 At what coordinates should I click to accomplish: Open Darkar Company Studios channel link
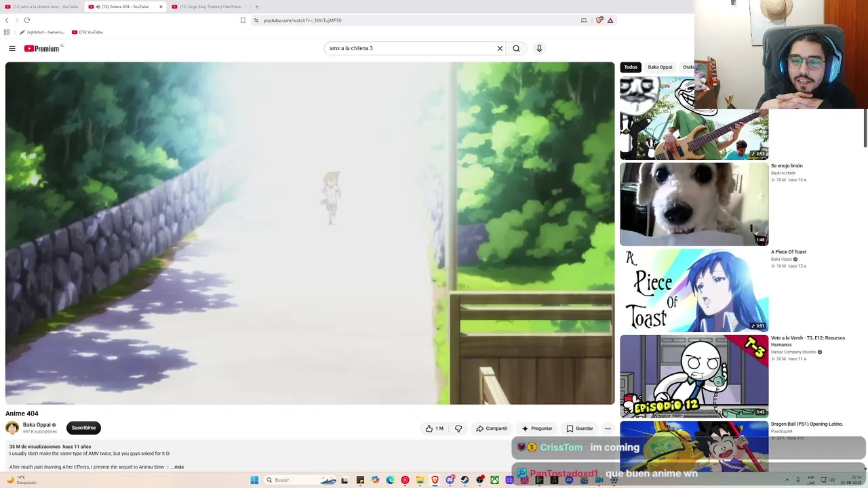tap(793, 352)
